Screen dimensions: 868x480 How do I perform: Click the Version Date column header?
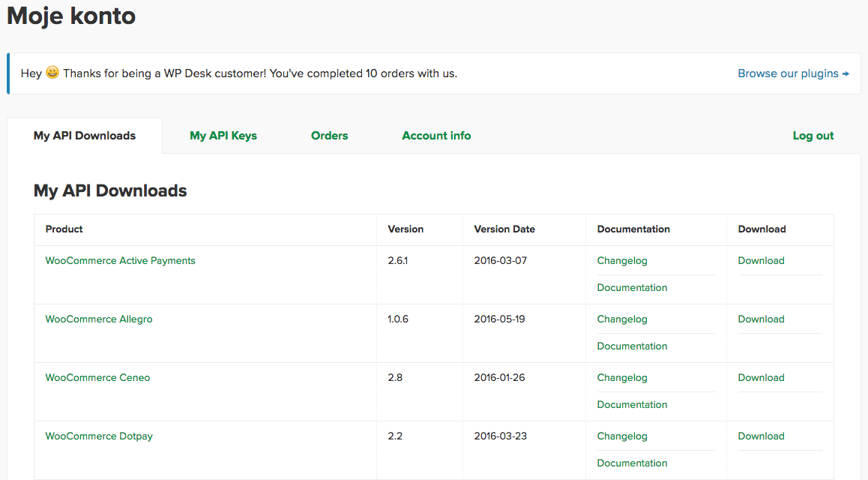[504, 229]
